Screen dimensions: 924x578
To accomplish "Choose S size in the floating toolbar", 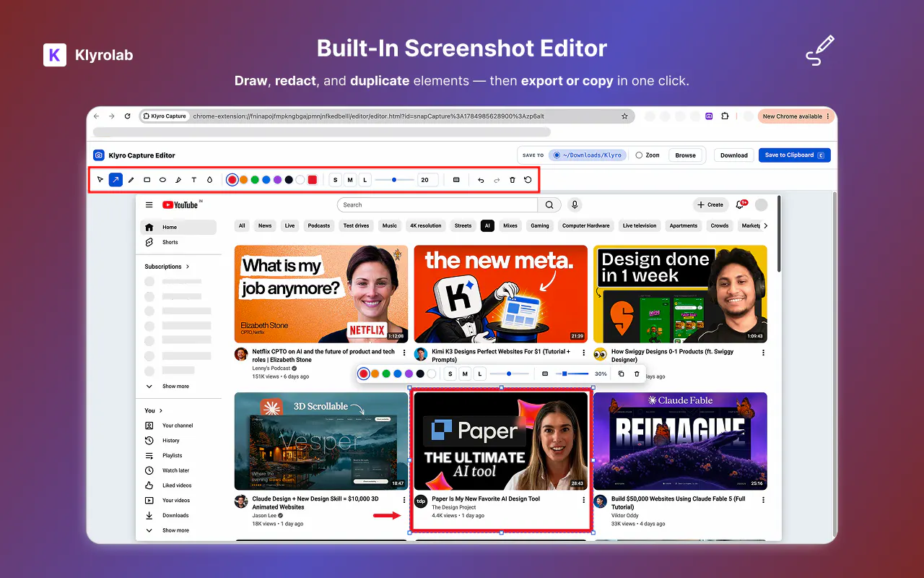I will coord(450,374).
